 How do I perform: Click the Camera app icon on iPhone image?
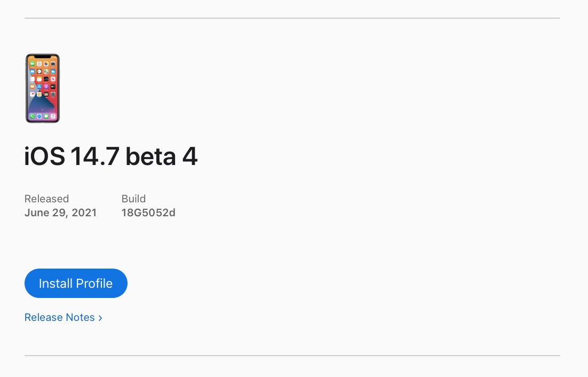[x=53, y=64]
